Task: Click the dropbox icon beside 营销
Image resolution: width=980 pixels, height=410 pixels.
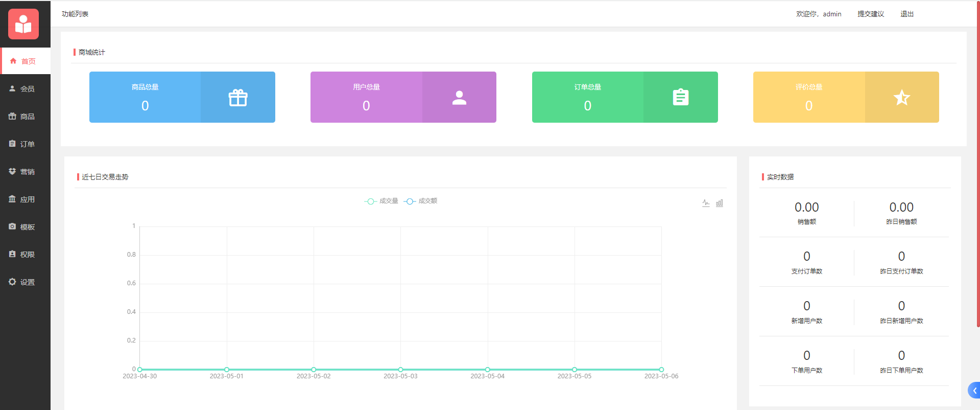Action: point(12,171)
